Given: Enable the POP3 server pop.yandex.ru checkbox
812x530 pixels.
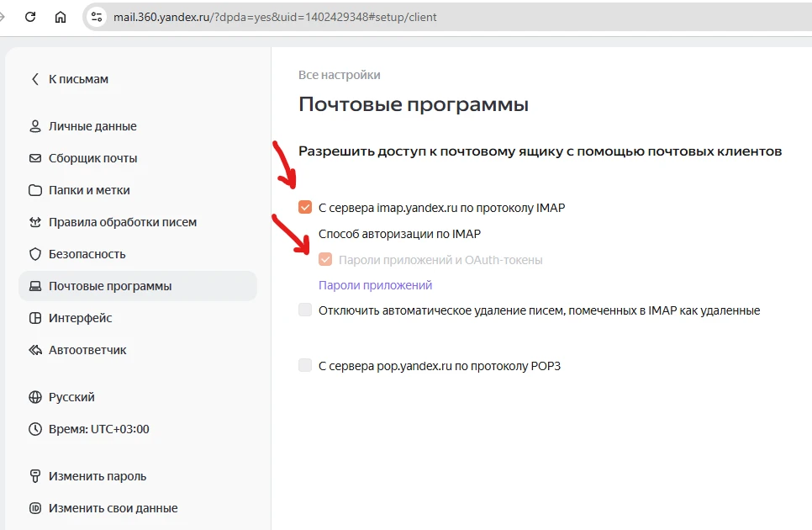Looking at the screenshot, I should tap(305, 365).
